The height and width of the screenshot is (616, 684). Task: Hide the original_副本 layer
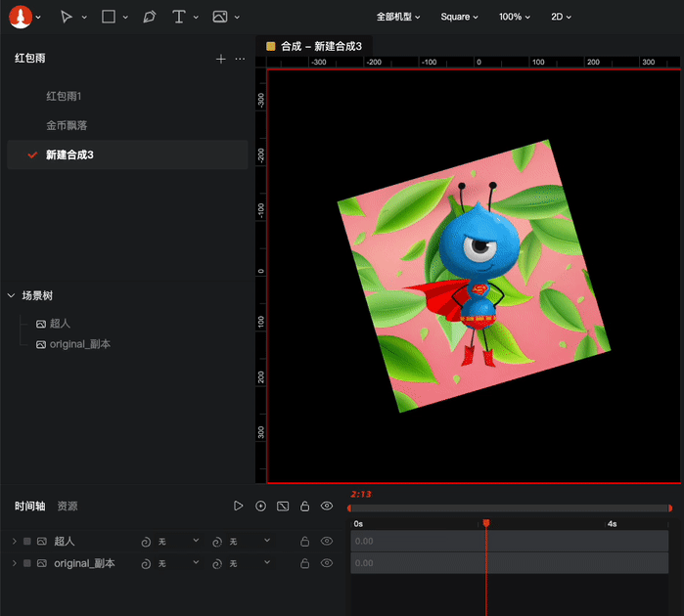327,563
